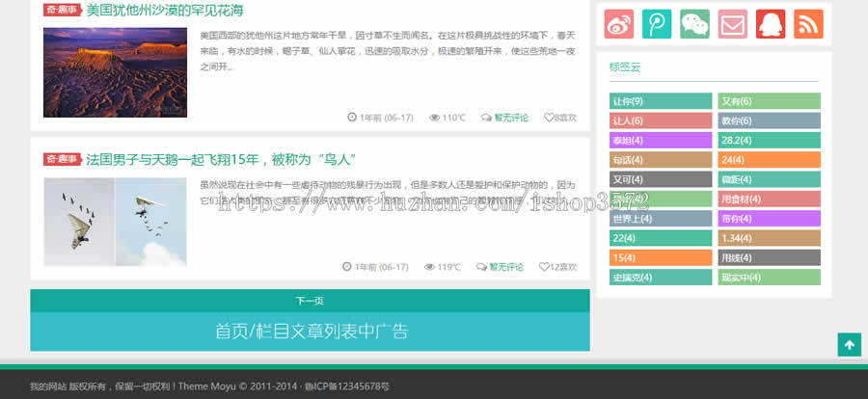Select tag 史瑞克(4)

(661, 278)
